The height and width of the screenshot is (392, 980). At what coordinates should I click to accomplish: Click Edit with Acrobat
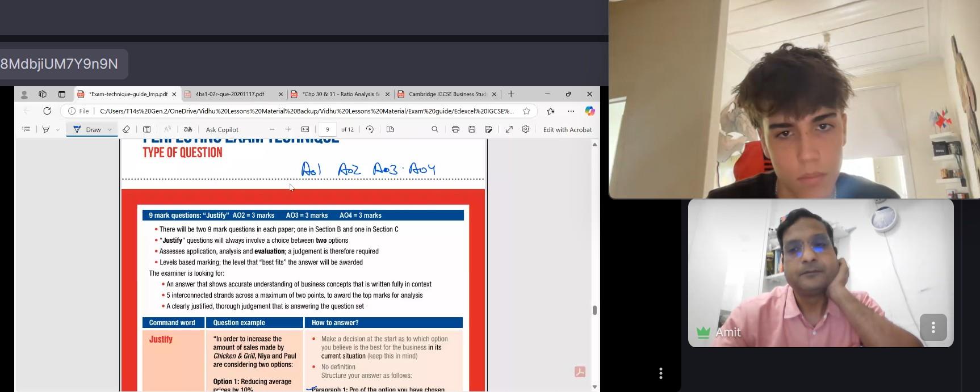(567, 129)
